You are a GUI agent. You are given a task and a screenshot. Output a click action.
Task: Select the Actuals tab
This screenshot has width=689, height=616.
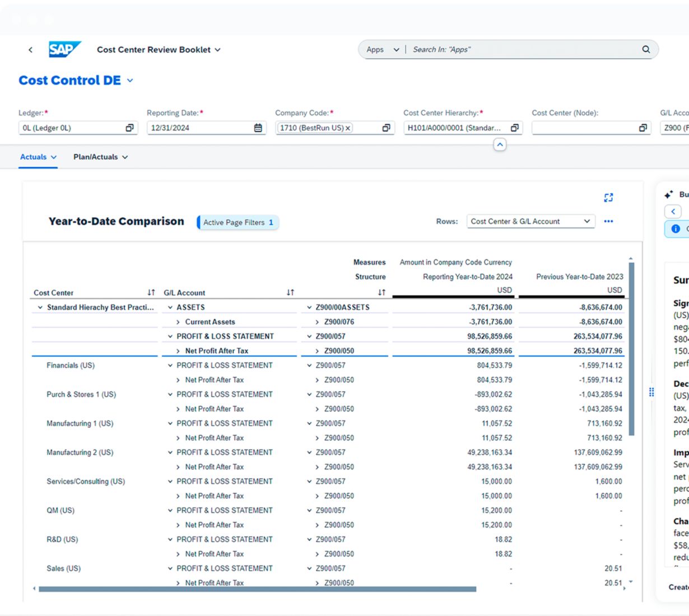[38, 157]
